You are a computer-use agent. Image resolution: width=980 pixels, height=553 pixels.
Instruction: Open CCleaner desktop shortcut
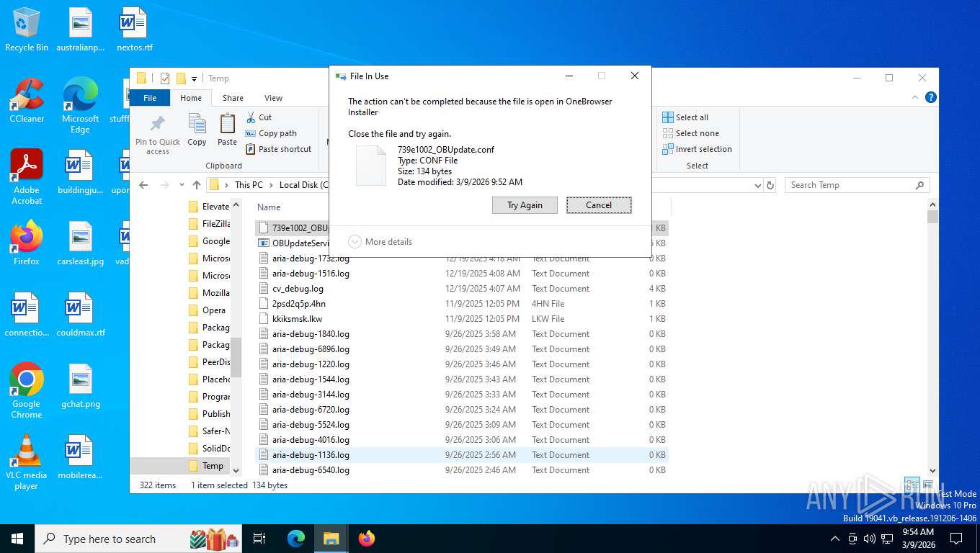tap(27, 100)
